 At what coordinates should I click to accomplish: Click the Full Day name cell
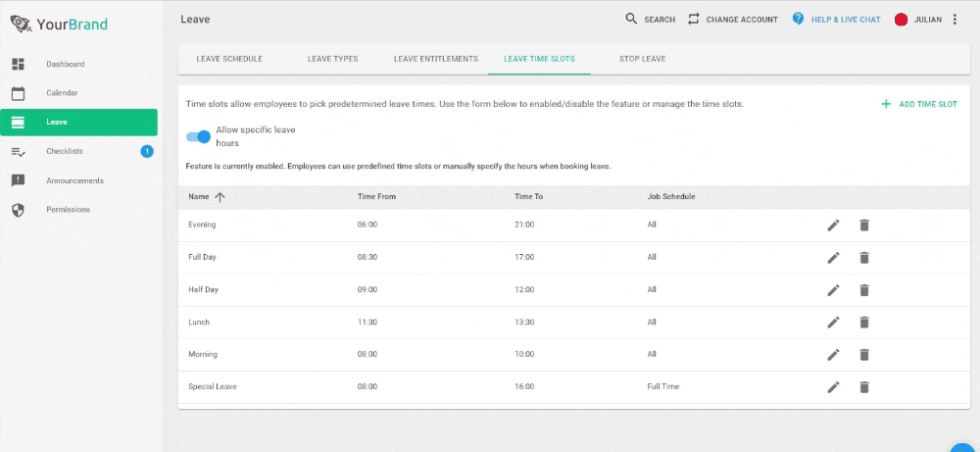click(x=202, y=257)
